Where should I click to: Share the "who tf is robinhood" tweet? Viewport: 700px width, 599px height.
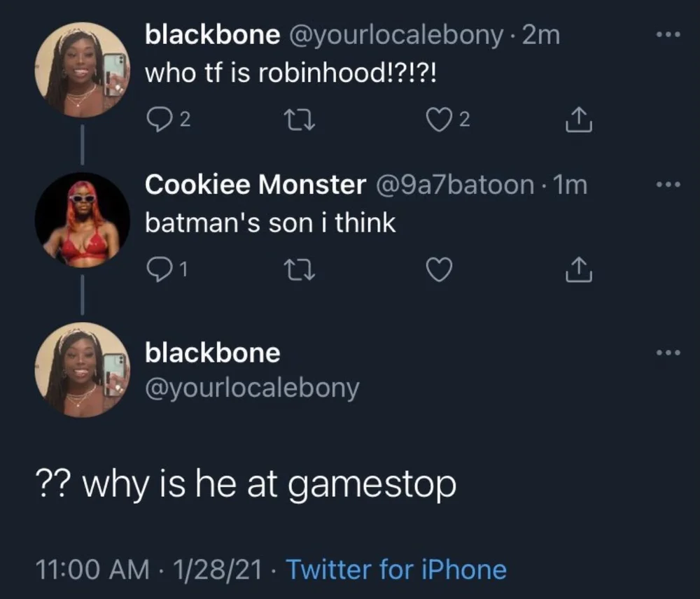[579, 119]
